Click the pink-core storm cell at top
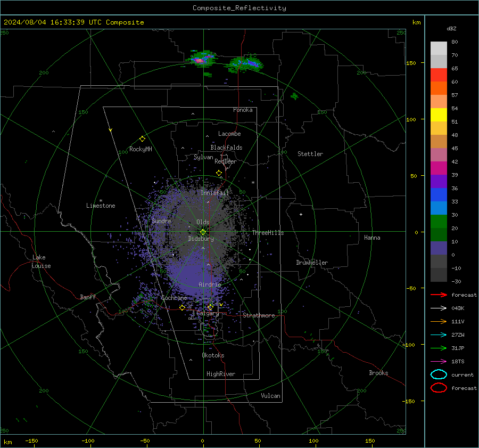Screen dimensions: 479x448 pos(200,60)
